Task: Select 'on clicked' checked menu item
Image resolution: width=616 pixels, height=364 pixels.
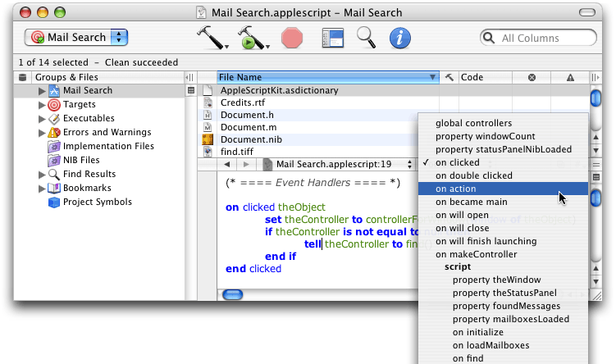Action: click(x=504, y=162)
